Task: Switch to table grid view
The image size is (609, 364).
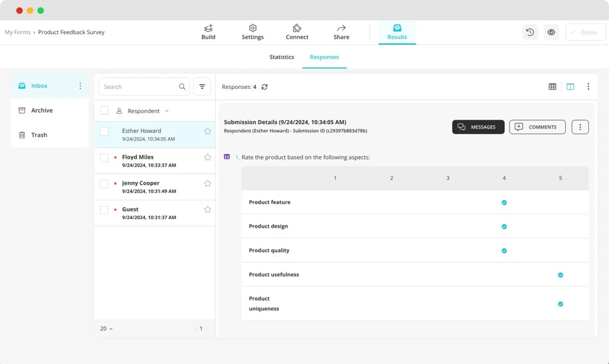Action: tap(552, 87)
